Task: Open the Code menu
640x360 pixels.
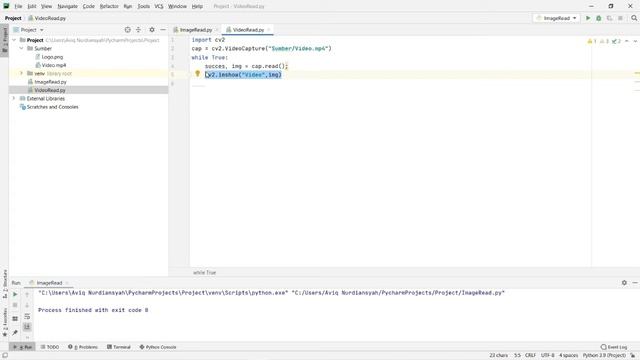Action: [89, 6]
